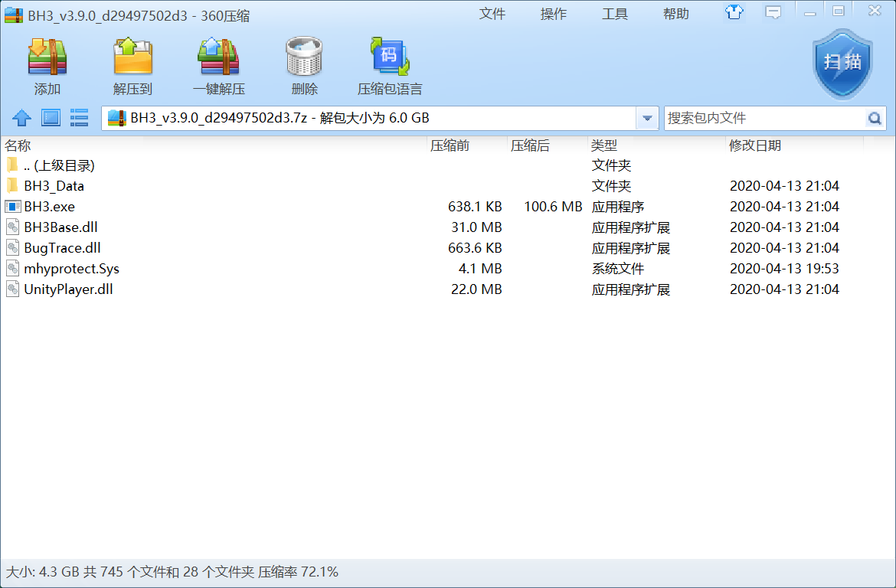Click the BH3Base.dll file icon
896x588 pixels.
[12, 227]
